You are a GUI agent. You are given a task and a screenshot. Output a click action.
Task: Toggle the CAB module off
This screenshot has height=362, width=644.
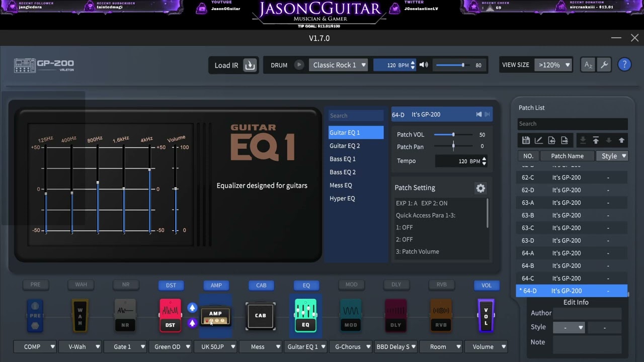pyautogui.click(x=261, y=285)
